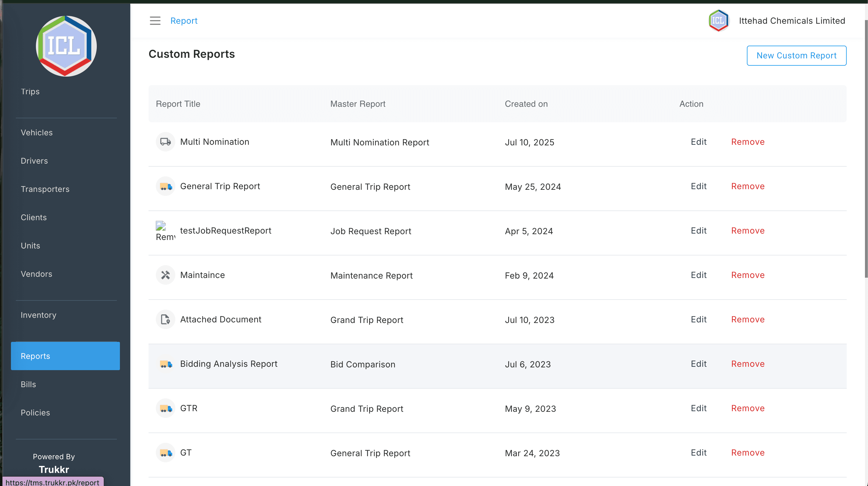Click the Report Title column header
This screenshot has height=486, width=868.
pos(178,104)
